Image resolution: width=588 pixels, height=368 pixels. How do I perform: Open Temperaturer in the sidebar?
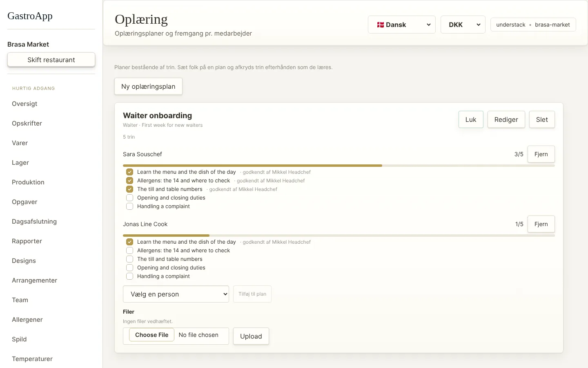[32, 359]
